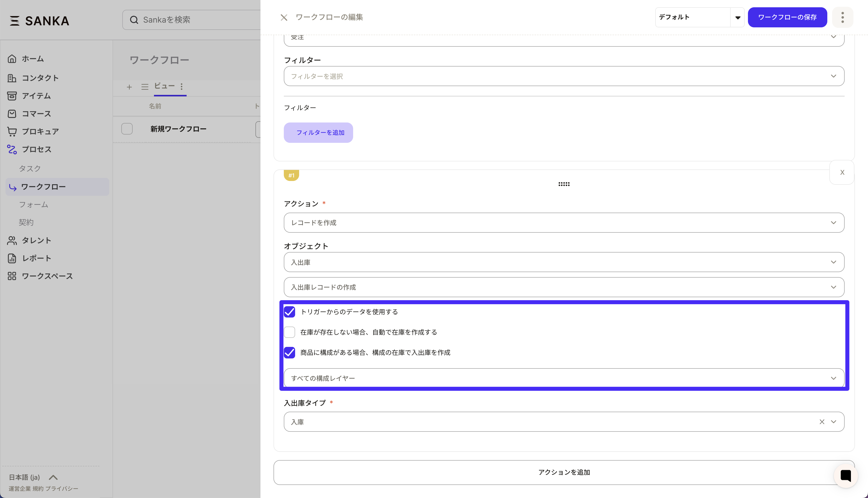
Task: Close the workflow edit panel with X
Action: click(x=284, y=17)
